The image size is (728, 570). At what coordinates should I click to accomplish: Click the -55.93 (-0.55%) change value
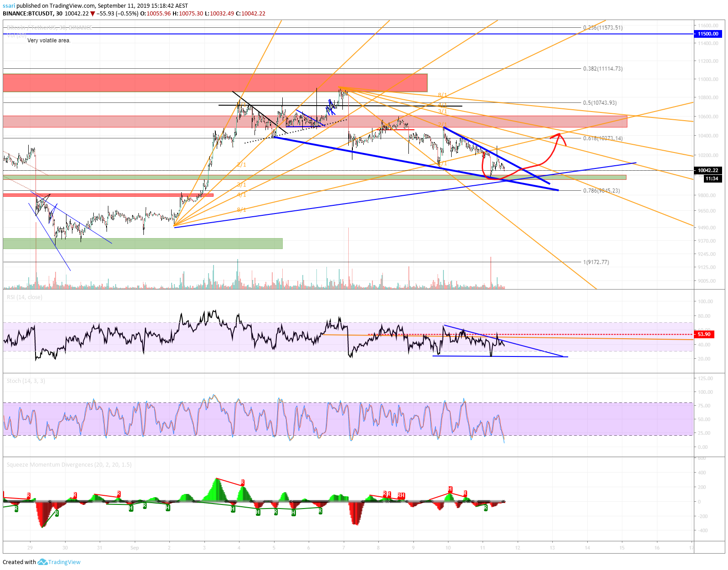tap(117, 13)
